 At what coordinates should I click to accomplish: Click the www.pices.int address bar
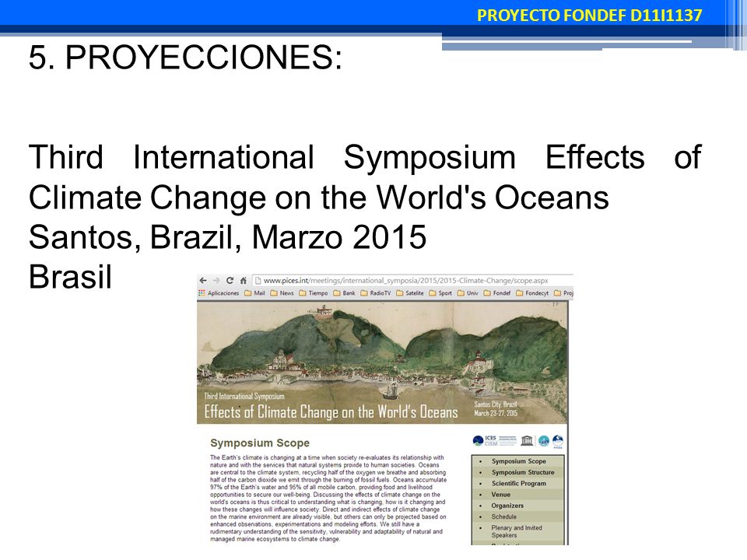click(412, 281)
